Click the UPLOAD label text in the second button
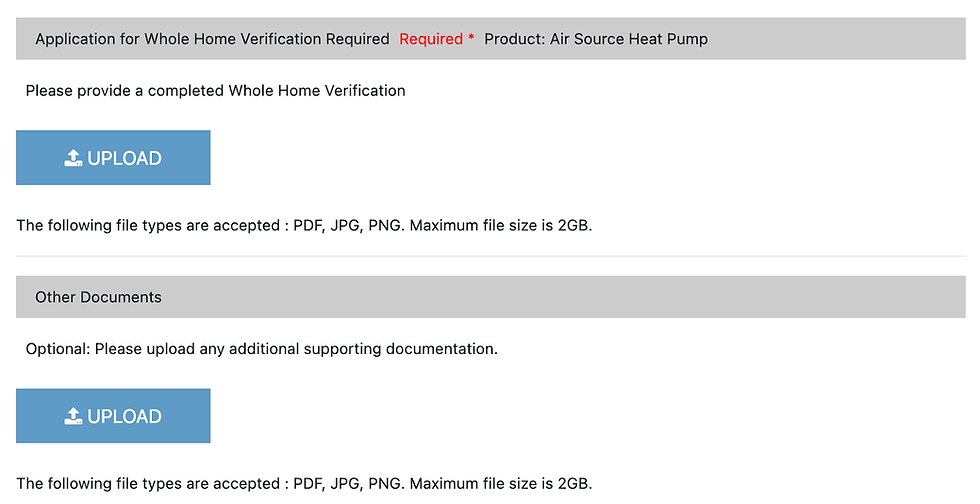This screenshot has height=504, width=980. [x=124, y=416]
